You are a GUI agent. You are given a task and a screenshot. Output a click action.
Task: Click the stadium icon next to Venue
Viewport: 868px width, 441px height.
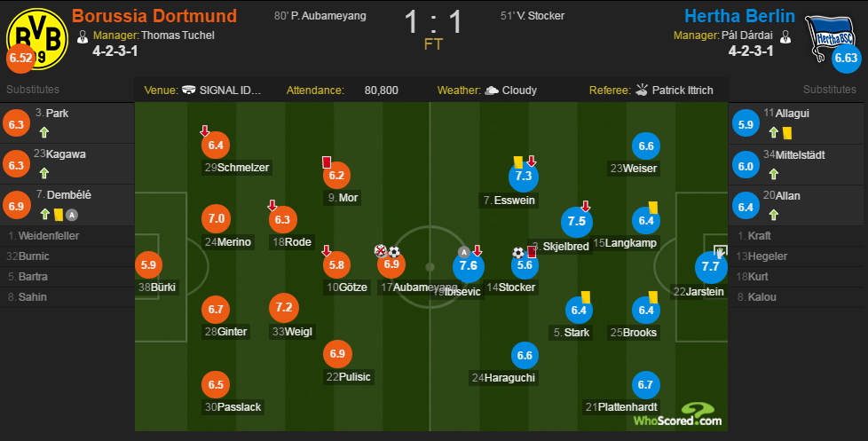(x=189, y=90)
